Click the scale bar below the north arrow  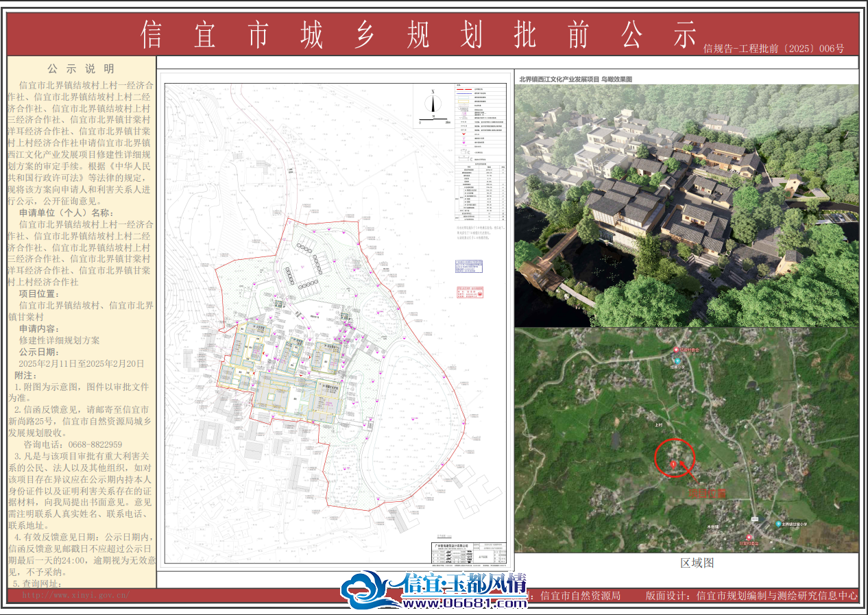[433, 119]
